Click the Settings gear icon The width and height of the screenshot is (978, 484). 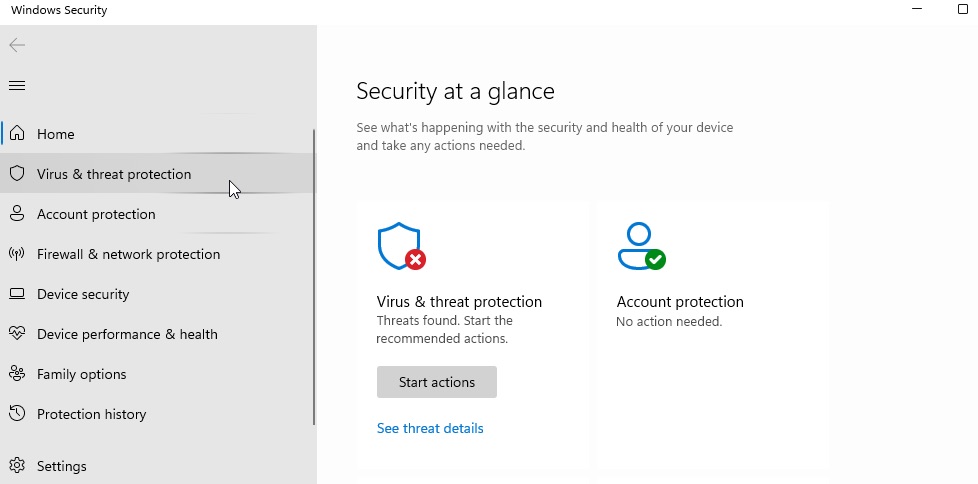[x=16, y=466]
